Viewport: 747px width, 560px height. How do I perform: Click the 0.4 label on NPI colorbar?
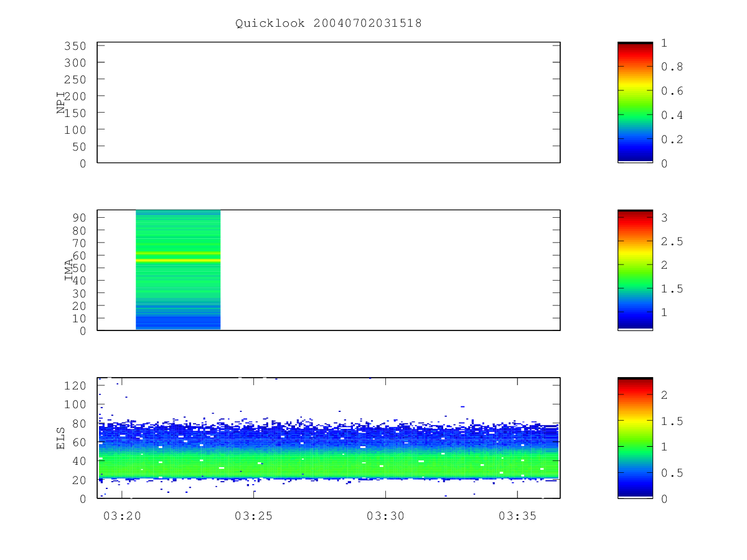click(x=672, y=115)
